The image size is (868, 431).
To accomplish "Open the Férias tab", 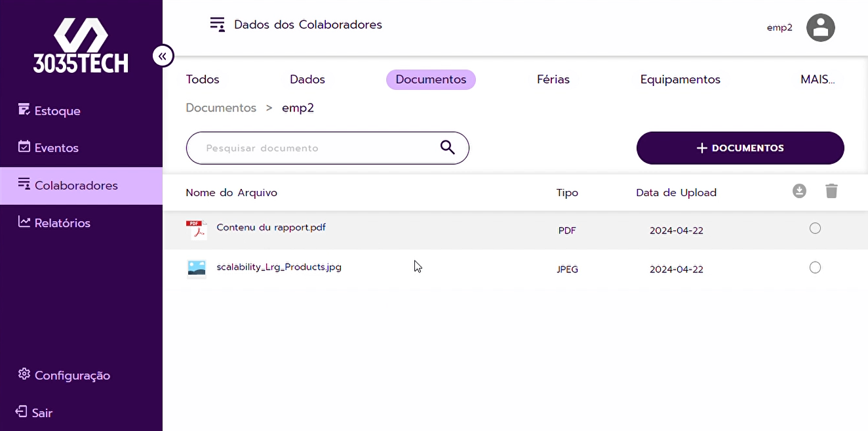I will (553, 79).
